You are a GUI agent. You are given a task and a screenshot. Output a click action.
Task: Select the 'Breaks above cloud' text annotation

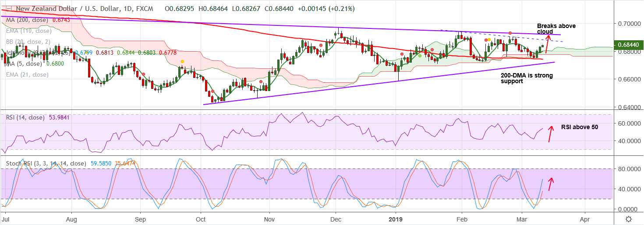[x=556, y=29]
